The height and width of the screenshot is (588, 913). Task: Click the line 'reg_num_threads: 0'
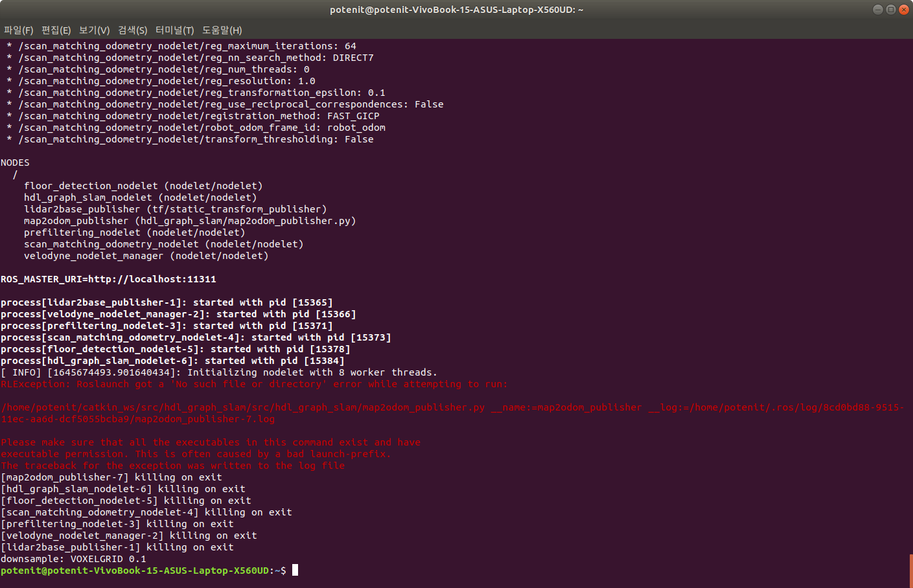coord(158,69)
